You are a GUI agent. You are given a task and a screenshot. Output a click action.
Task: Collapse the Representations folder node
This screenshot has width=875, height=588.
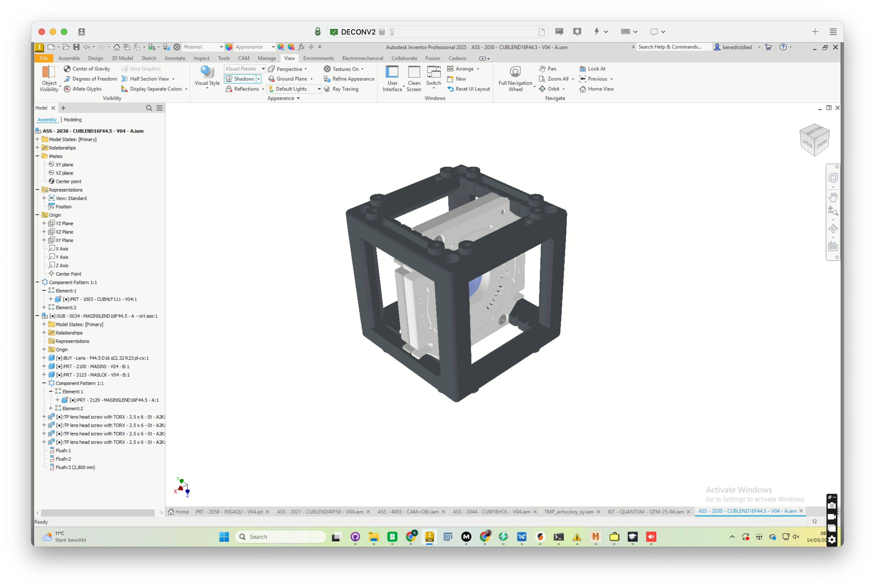pos(37,190)
